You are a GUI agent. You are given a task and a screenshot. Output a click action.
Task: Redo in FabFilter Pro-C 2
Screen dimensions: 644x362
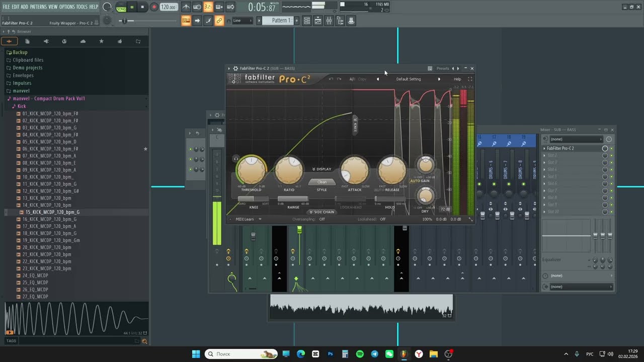point(339,79)
